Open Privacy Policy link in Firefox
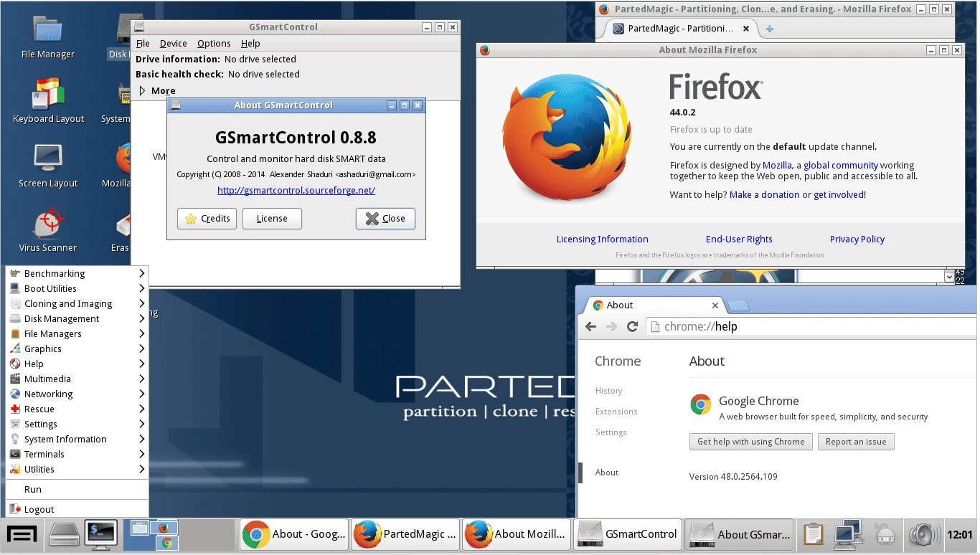 [857, 239]
